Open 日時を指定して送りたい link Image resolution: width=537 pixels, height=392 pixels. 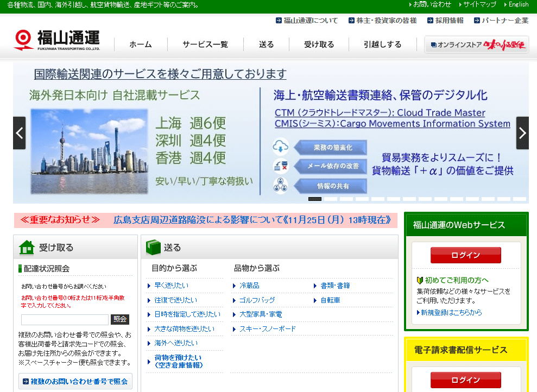[187, 314]
